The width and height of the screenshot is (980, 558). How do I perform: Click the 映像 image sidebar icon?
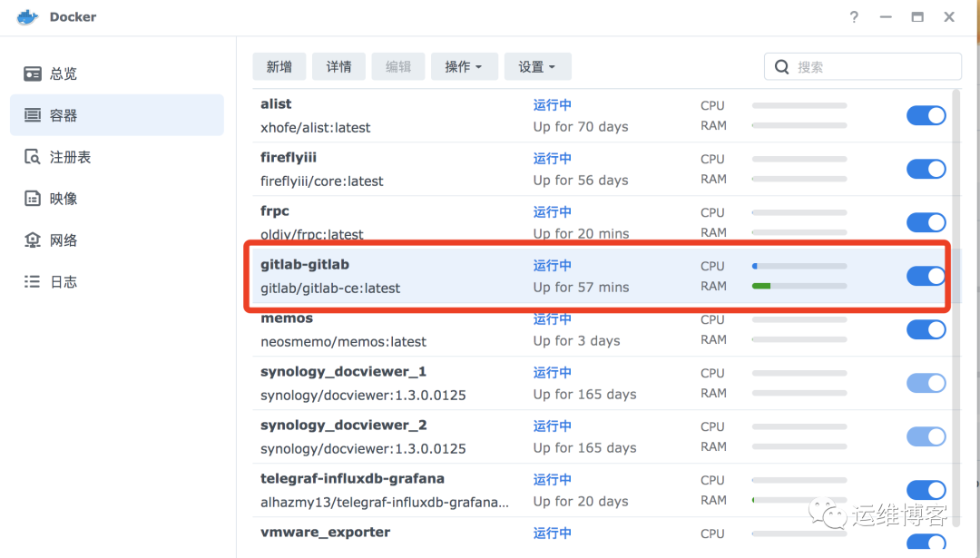(x=33, y=199)
